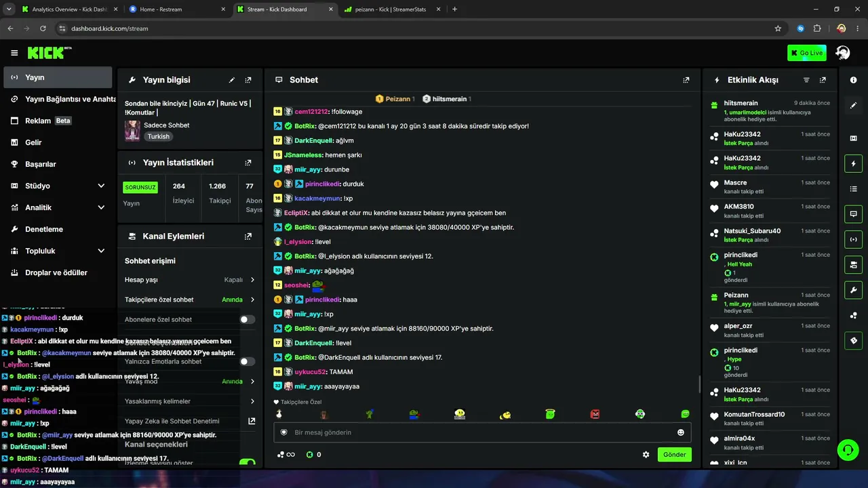Click in the Bir mesaj gönderin field
868x488 pixels.
pyautogui.click(x=481, y=432)
